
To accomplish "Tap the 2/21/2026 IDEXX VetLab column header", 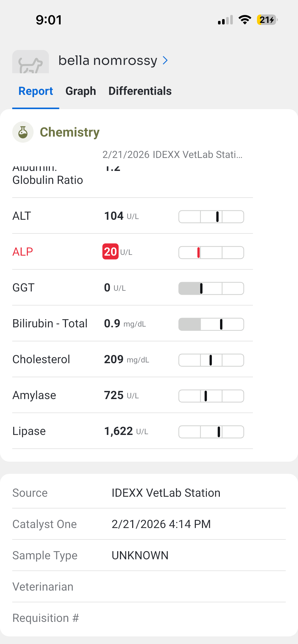I will [x=172, y=155].
